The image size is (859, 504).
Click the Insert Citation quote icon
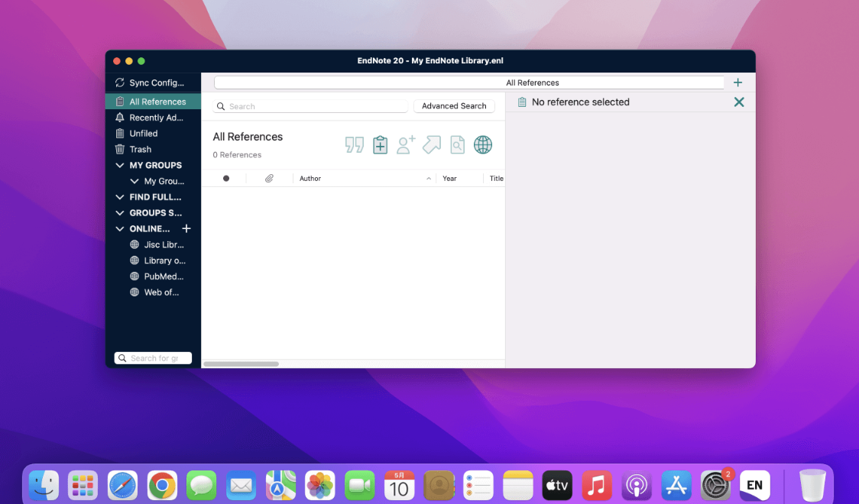[355, 145]
